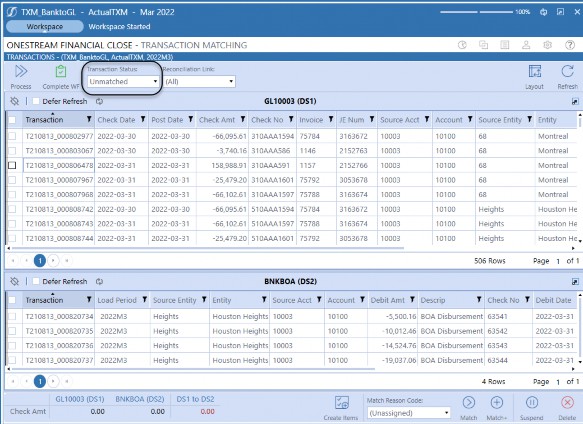Adjust the zoom slider at 100%
The image size is (583, 424).
(478, 12)
